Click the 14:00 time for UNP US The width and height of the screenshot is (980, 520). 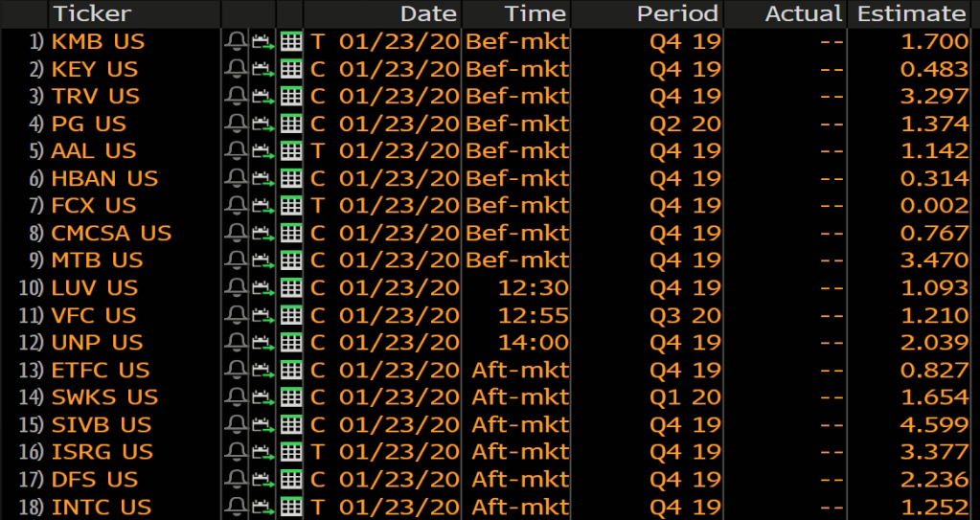(534, 343)
